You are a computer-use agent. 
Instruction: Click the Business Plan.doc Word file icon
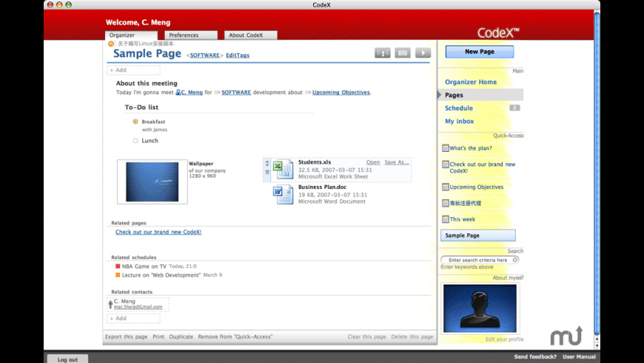[x=283, y=195]
